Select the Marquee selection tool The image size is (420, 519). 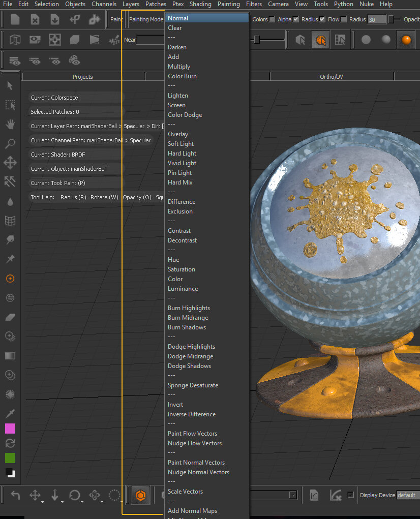pos(10,105)
